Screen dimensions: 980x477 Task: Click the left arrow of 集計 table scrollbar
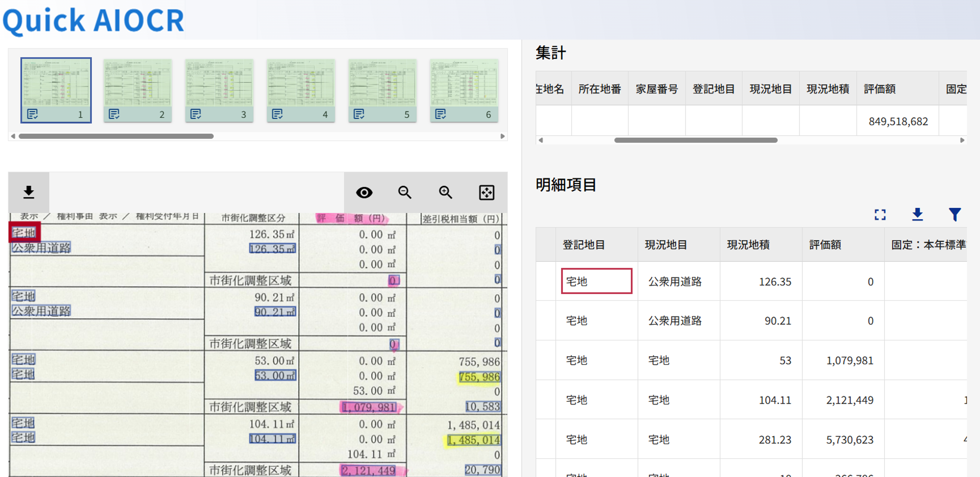(x=541, y=140)
